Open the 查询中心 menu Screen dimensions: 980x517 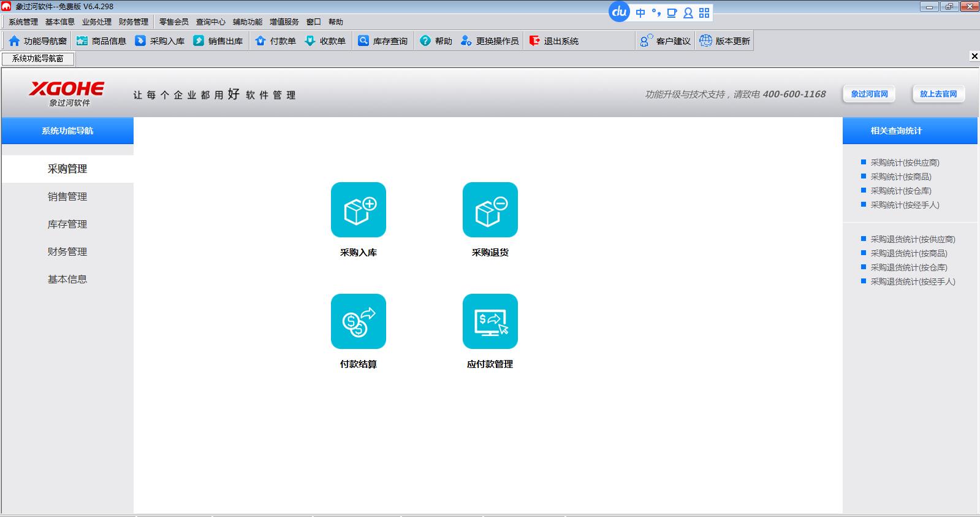pyautogui.click(x=211, y=22)
